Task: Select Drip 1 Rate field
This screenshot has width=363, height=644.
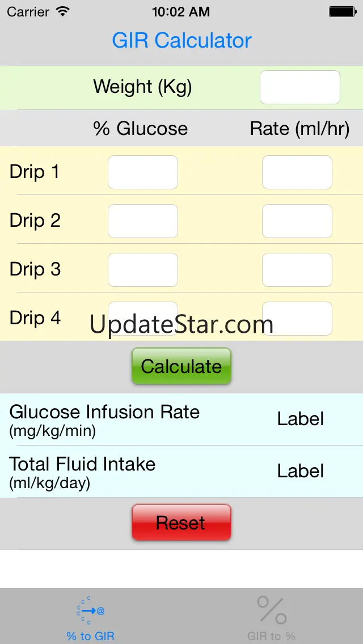Action: click(x=297, y=172)
